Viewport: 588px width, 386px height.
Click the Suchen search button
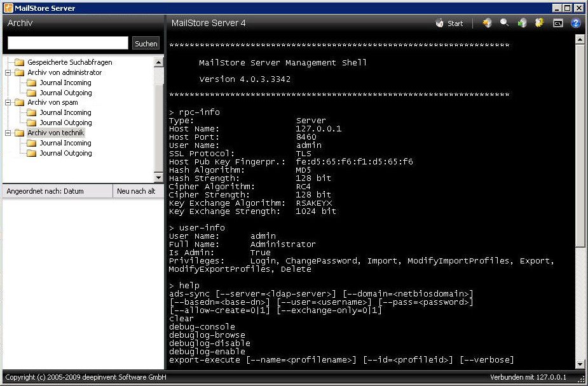pos(146,43)
